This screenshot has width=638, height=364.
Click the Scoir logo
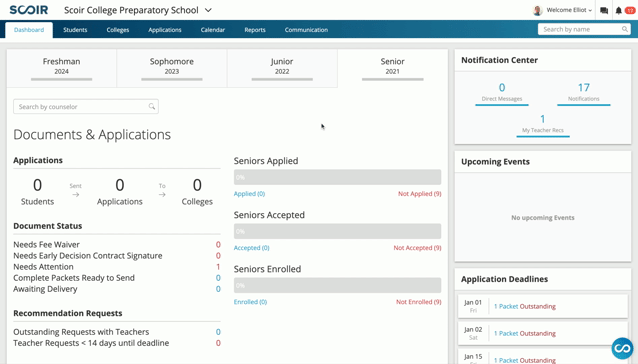coord(28,10)
